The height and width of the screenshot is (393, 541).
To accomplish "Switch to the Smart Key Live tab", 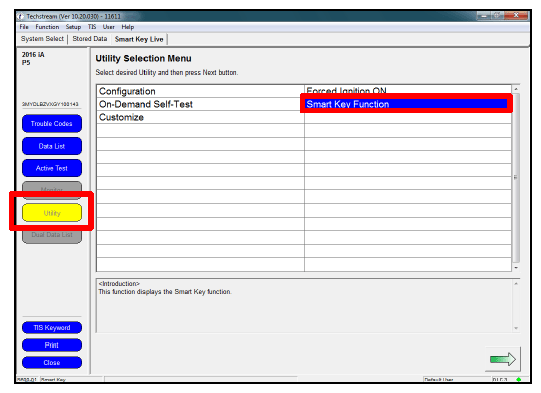I will coord(139,39).
